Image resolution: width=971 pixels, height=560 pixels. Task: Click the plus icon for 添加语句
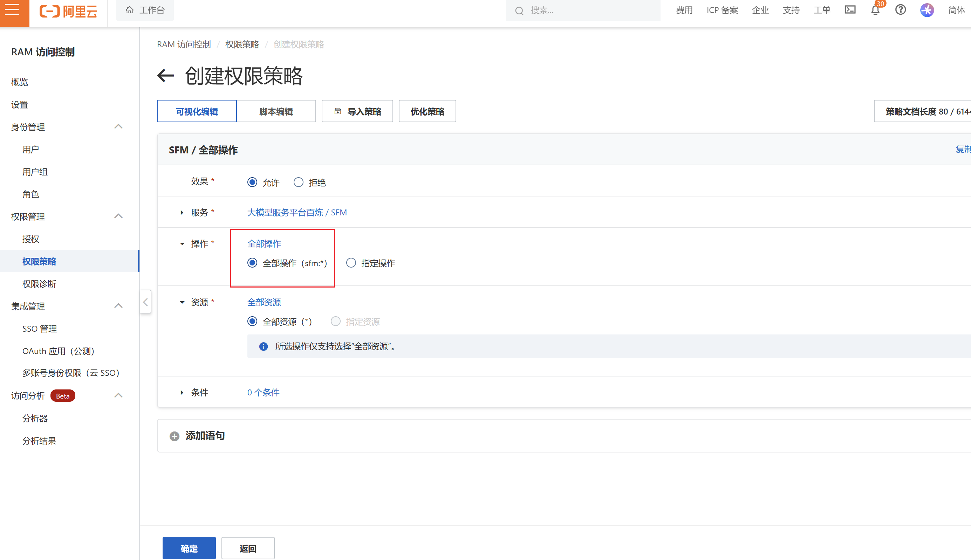174,436
